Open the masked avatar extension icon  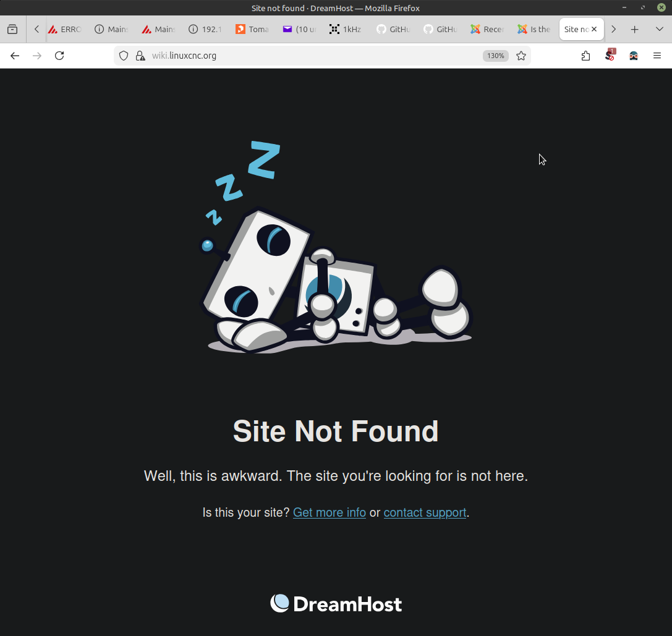click(x=634, y=56)
